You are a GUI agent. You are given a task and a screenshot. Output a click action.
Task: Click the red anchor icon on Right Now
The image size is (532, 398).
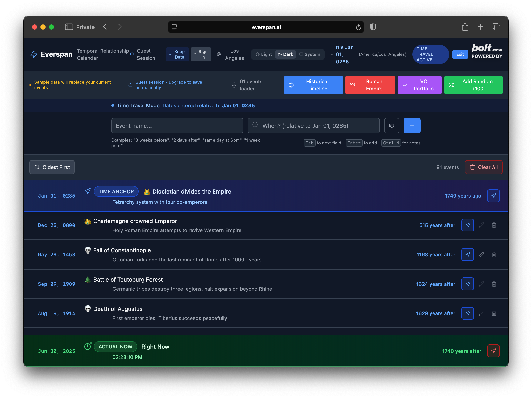click(493, 351)
